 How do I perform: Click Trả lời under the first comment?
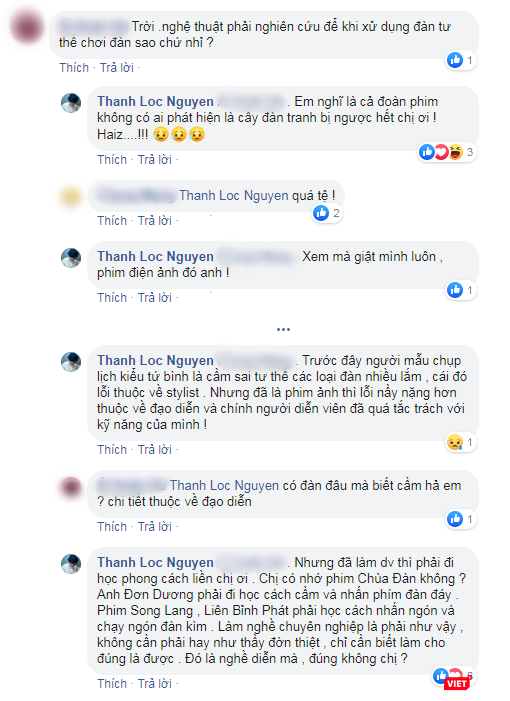(117, 68)
